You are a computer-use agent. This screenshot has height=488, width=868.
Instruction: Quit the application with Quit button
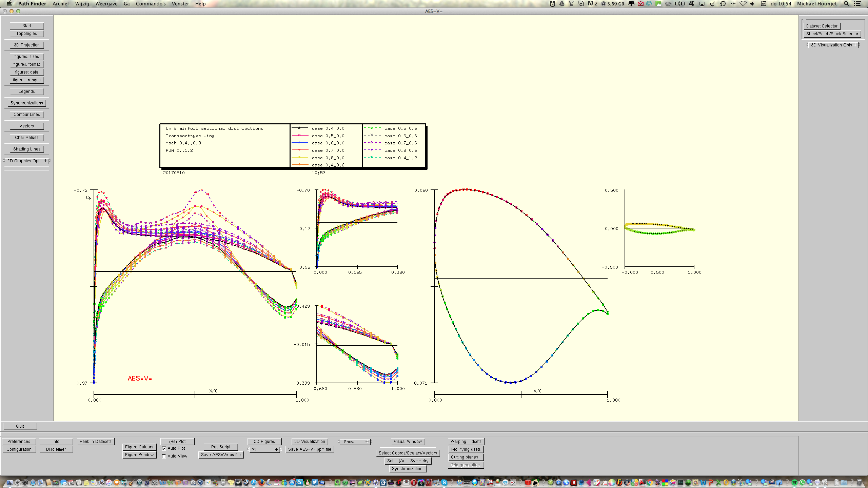[x=20, y=426]
